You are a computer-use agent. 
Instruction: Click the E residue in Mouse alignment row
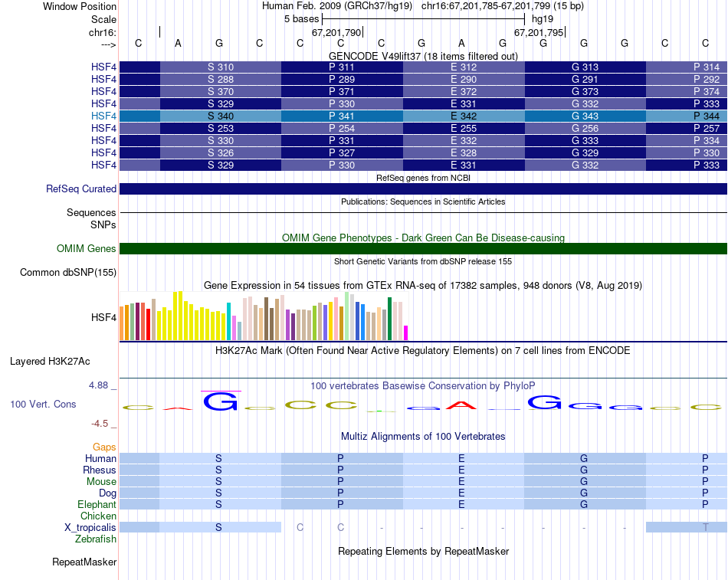pyautogui.click(x=461, y=482)
